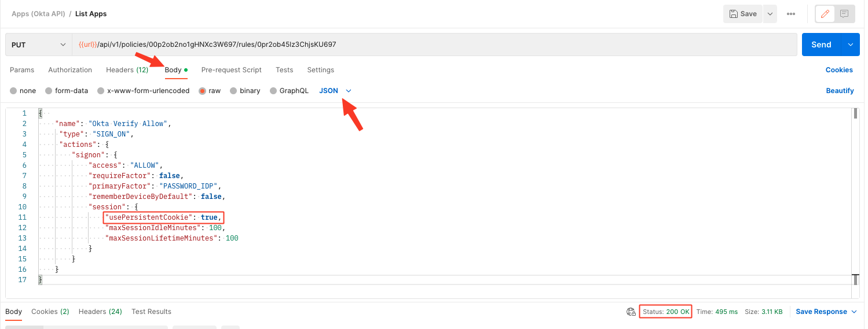Viewport: 868px width, 329px height.
Task: Open the Headers (12) request tab
Action: click(127, 70)
